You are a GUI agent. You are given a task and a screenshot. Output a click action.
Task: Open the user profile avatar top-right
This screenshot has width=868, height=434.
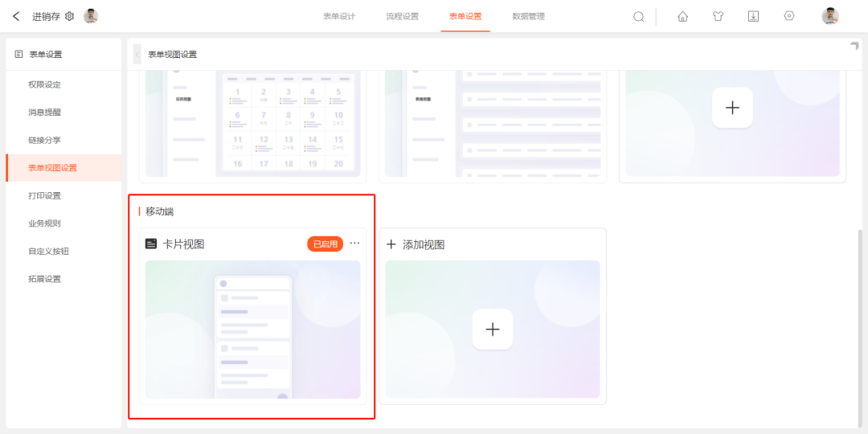tap(829, 16)
